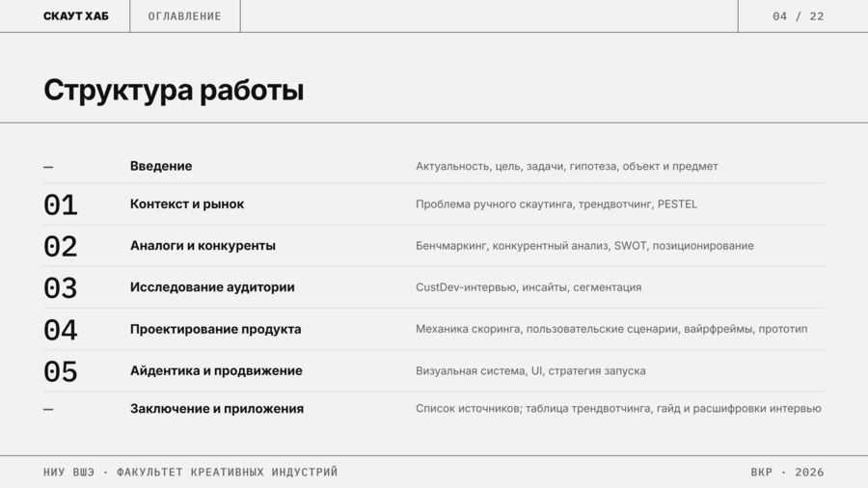Click the ОГЛАВЛЕНИЕ header section label
868x488 pixels.
pyautogui.click(x=184, y=16)
